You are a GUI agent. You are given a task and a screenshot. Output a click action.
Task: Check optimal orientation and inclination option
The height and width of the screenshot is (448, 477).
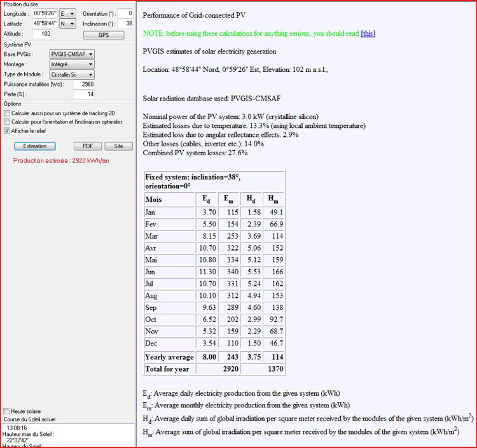point(6,122)
